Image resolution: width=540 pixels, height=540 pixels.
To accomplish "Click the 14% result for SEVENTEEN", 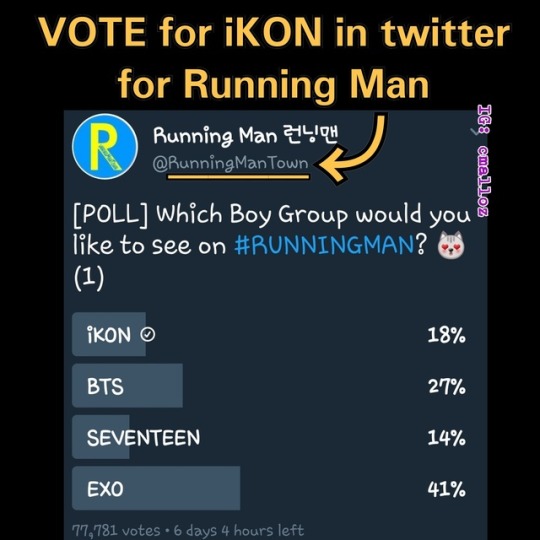I will coord(446,438).
